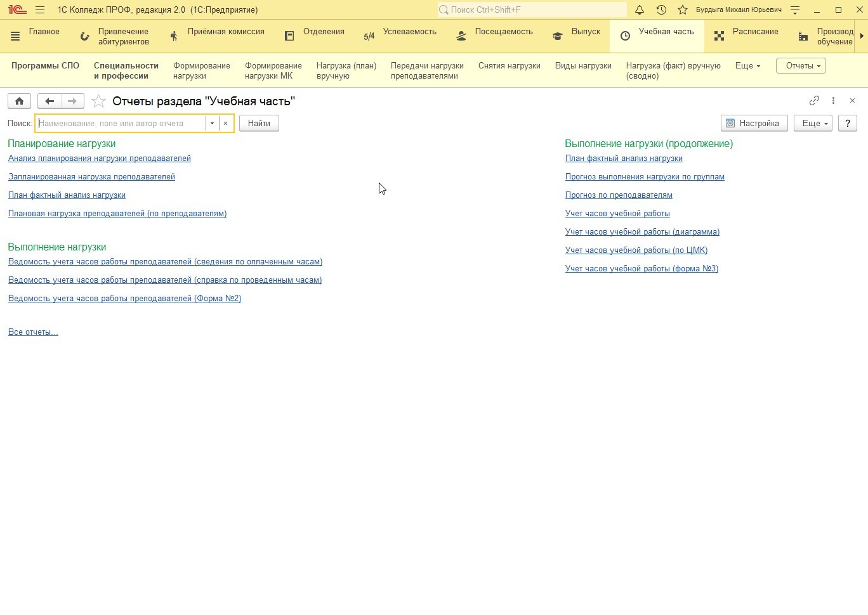
Task: Open report Анализ планирования нагрузки преподавателей
Action: [x=100, y=159]
